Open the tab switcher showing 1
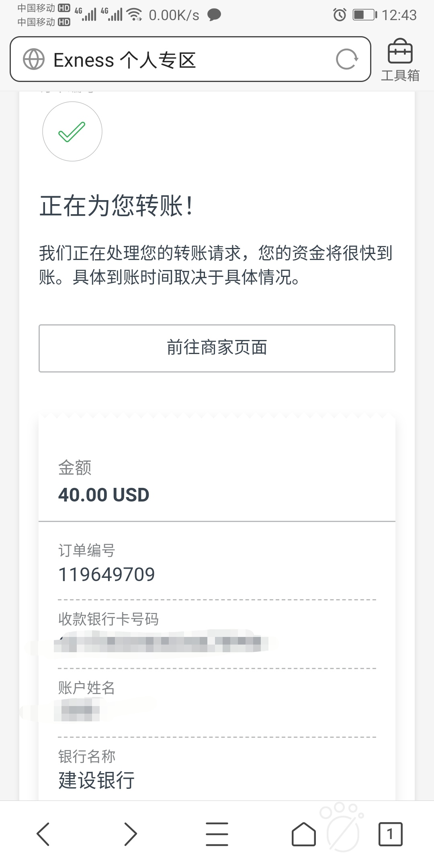This screenshot has width=434, height=868. coord(390,834)
